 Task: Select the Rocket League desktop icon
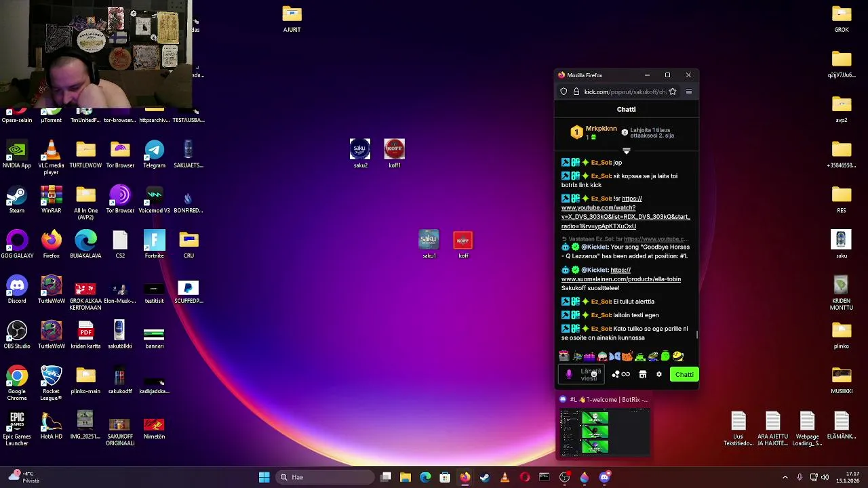pos(51,384)
